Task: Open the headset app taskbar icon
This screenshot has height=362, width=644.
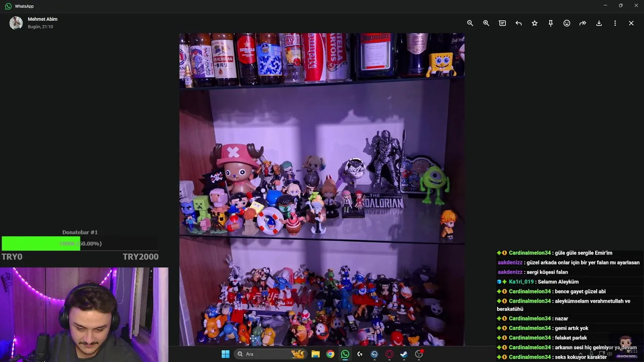Action: [374, 354]
